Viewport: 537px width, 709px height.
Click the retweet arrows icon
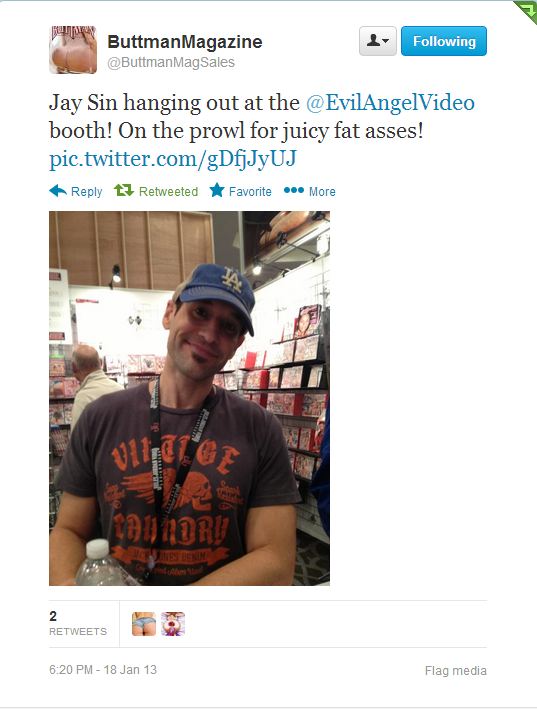tap(124, 190)
